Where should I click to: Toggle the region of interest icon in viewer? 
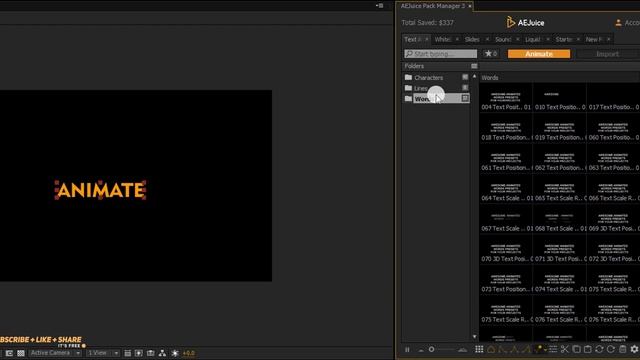point(9,353)
